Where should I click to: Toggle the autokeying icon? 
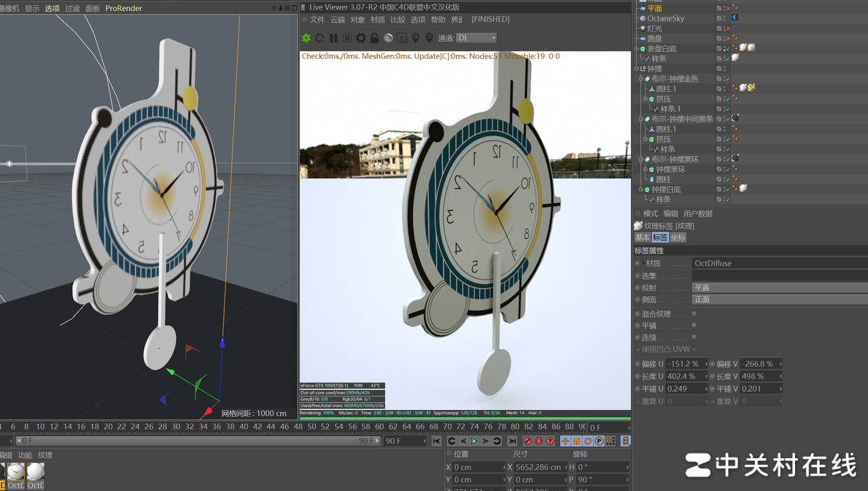click(538, 441)
